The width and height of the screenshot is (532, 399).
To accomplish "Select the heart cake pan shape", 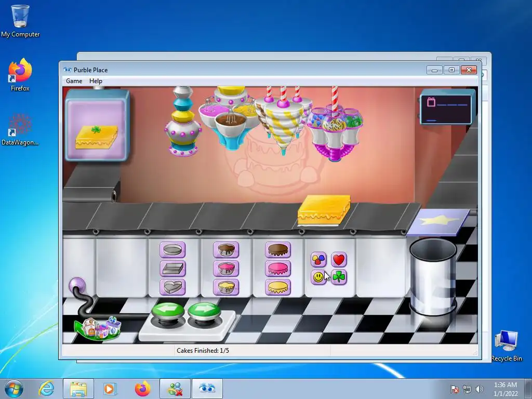I will click(x=172, y=287).
